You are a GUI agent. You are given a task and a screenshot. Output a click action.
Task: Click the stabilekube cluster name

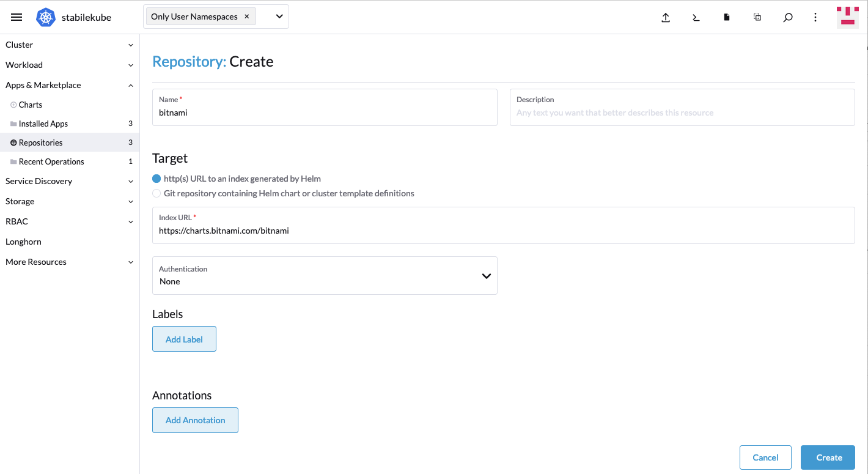[86, 17]
